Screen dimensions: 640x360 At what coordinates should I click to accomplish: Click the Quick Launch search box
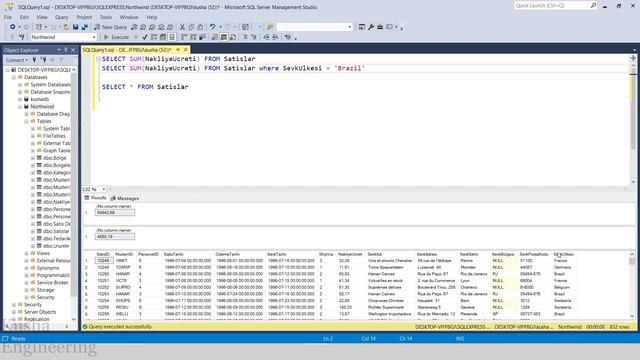tap(556, 6)
